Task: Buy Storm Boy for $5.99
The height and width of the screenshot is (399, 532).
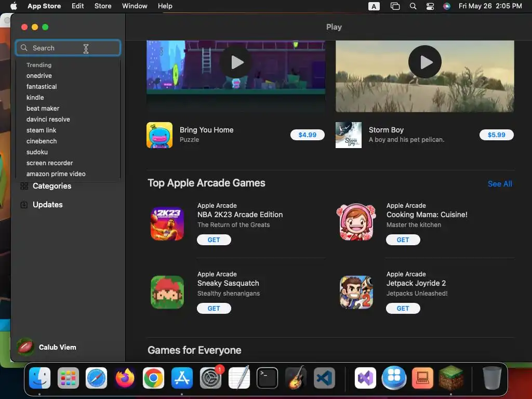Action: (496, 135)
